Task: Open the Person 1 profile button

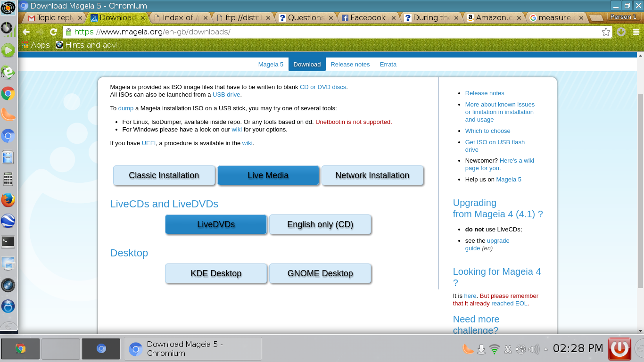Action: tap(623, 16)
